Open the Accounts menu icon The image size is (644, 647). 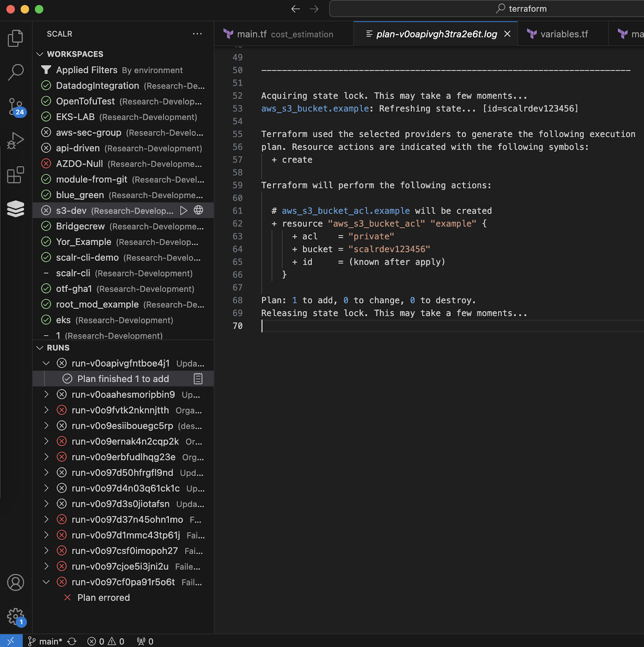click(15, 582)
